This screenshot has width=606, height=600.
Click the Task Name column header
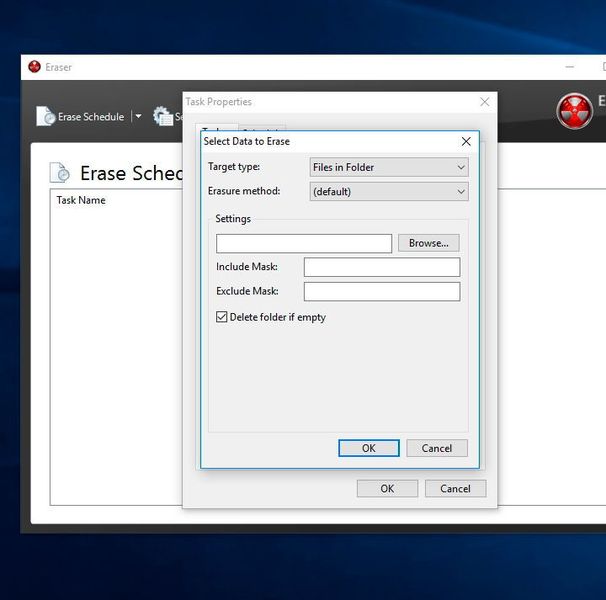[81, 200]
